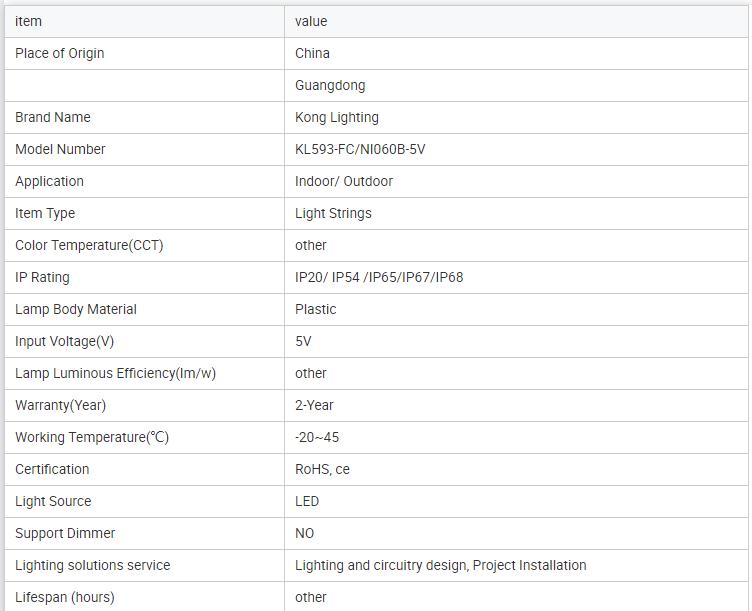Screen dimensions: 752x611
Task: Select the '2-Year' warranty value
Action: click(315, 405)
